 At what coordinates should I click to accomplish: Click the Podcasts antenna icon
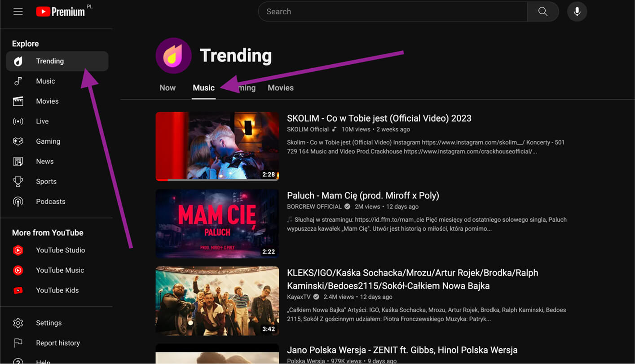pyautogui.click(x=18, y=202)
